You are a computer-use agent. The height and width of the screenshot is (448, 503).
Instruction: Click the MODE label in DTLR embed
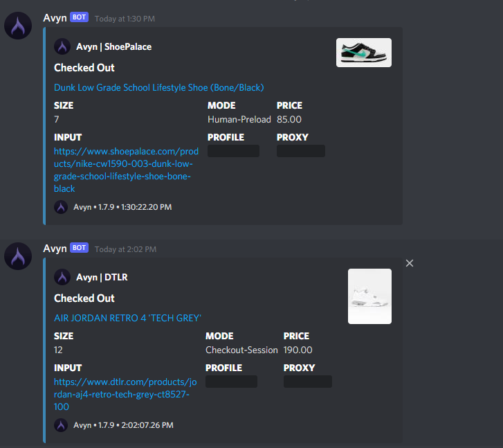click(219, 337)
